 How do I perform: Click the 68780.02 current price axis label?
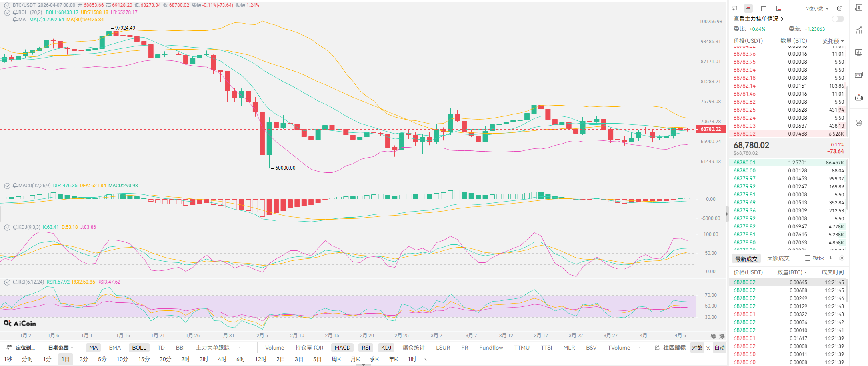(x=710, y=129)
